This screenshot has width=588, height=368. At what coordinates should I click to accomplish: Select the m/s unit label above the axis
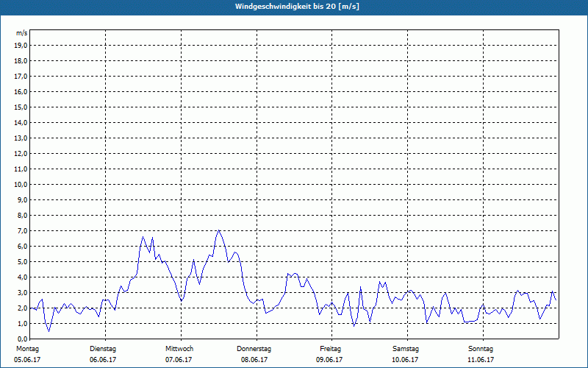tap(22, 33)
